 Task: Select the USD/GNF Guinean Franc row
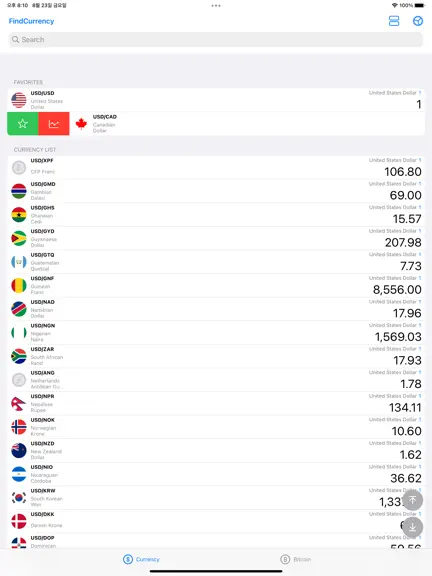click(x=216, y=285)
